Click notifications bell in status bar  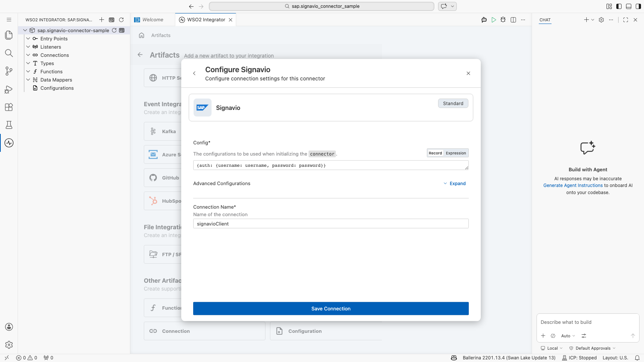pyautogui.click(x=637, y=358)
